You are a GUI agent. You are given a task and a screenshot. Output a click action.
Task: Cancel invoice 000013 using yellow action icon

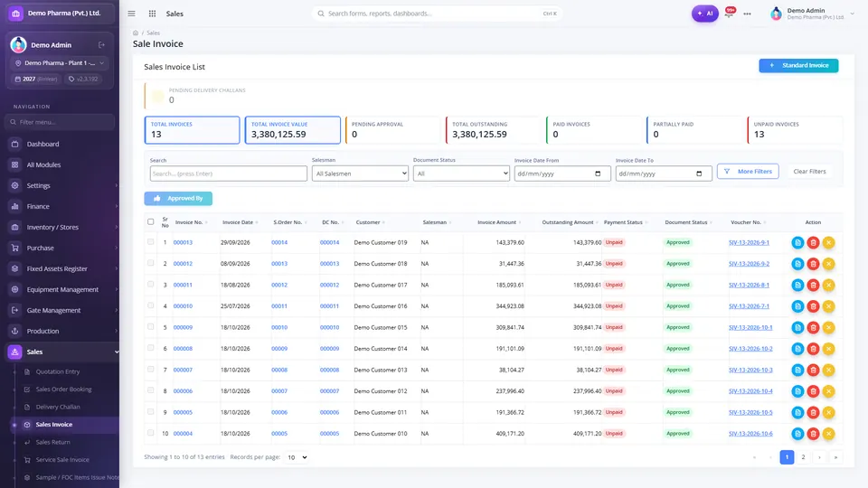[x=829, y=242]
